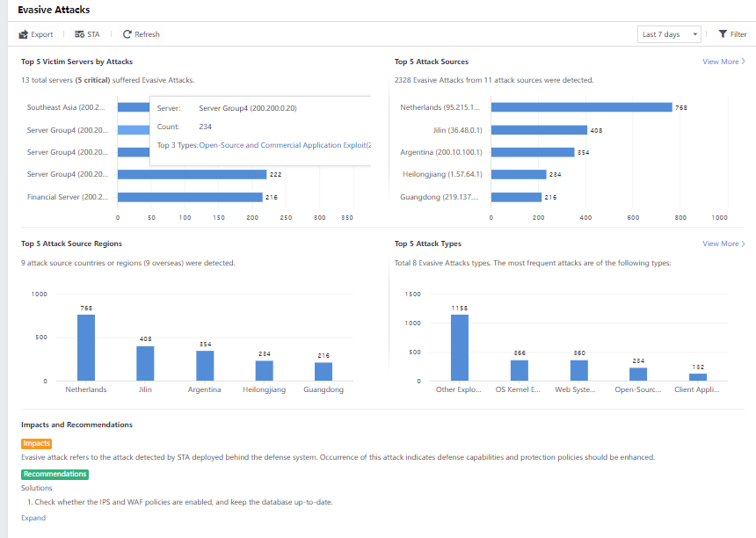Click the Recommendations green tag
This screenshot has width=756, height=538.
pyautogui.click(x=55, y=474)
